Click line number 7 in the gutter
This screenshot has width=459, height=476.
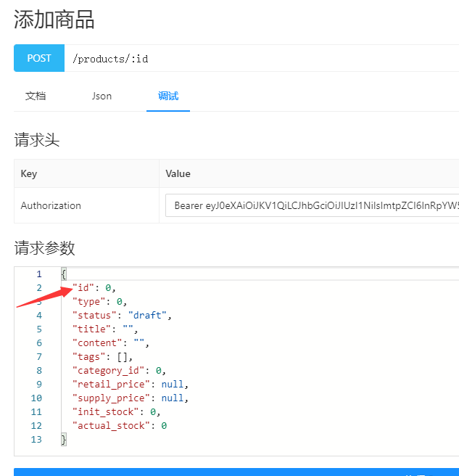pyautogui.click(x=39, y=357)
